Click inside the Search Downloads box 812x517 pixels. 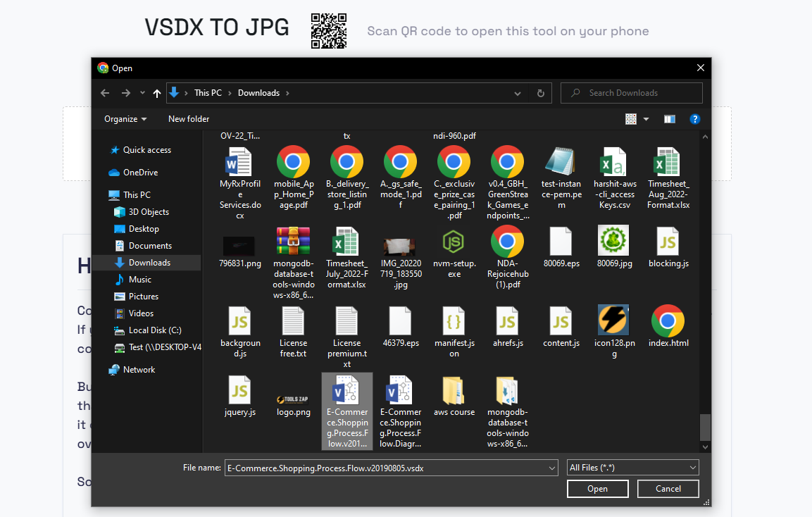(x=631, y=92)
